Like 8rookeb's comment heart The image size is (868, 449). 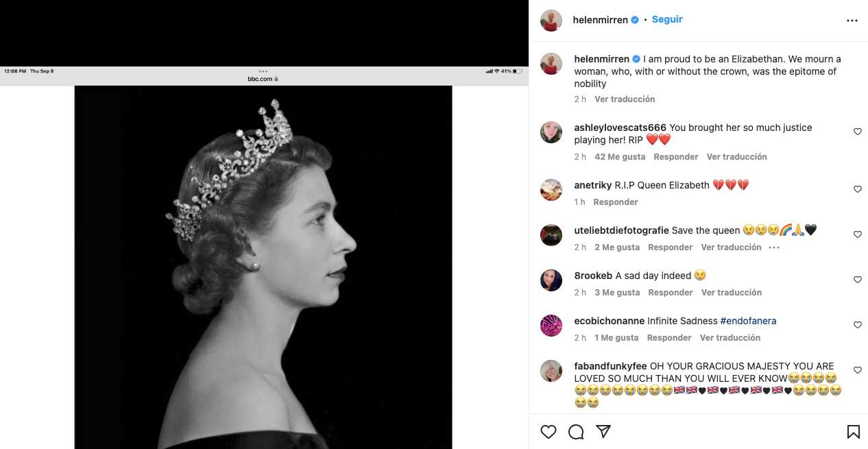tap(857, 280)
